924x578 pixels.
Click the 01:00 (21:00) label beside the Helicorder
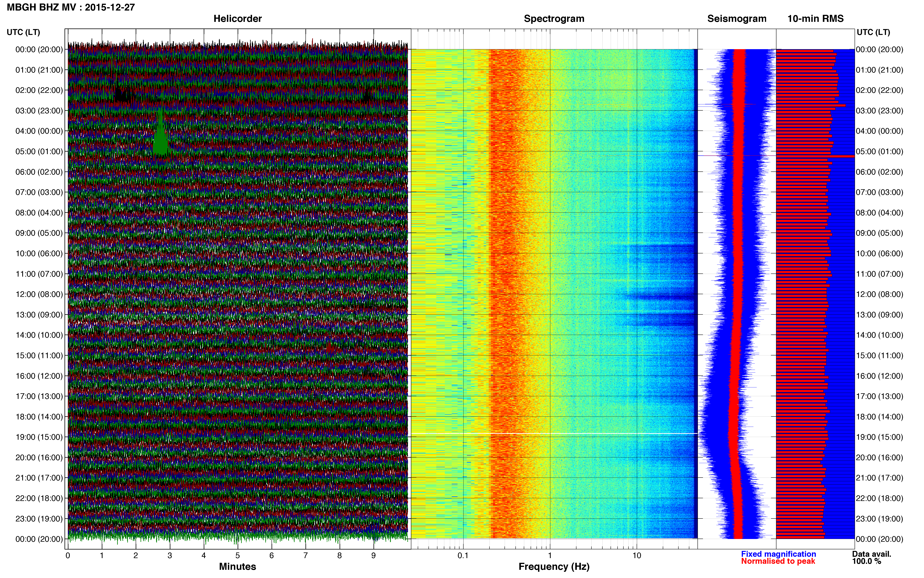coord(39,70)
